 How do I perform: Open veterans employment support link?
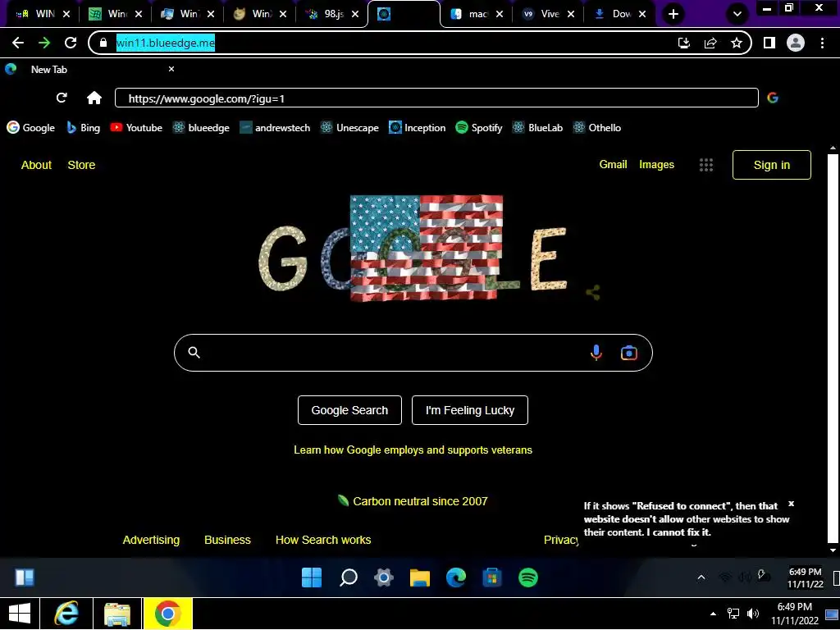pos(413,450)
